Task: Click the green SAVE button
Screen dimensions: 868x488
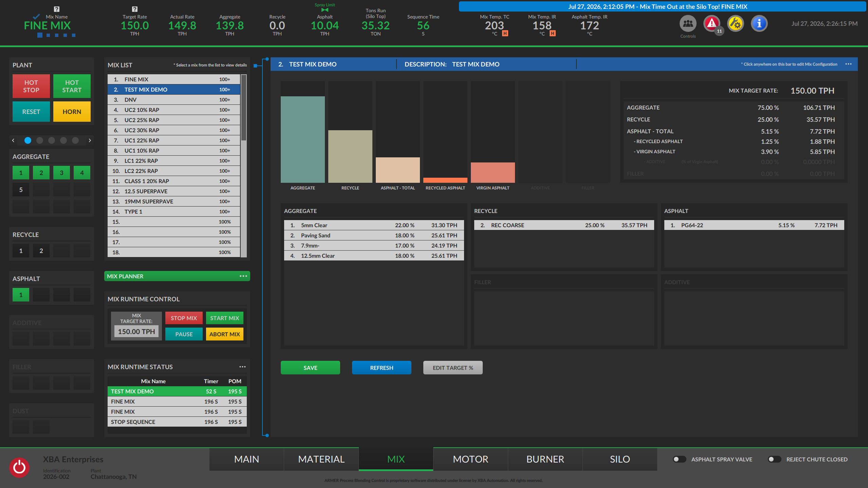Action: [310, 368]
